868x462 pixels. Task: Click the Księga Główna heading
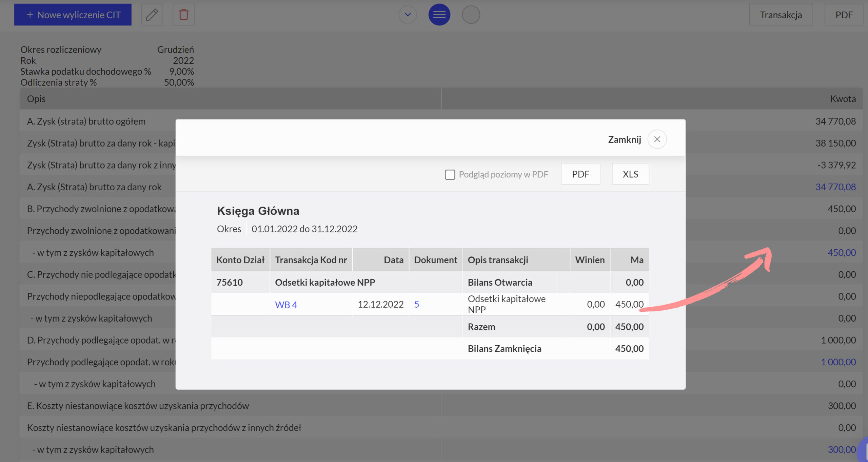(258, 211)
